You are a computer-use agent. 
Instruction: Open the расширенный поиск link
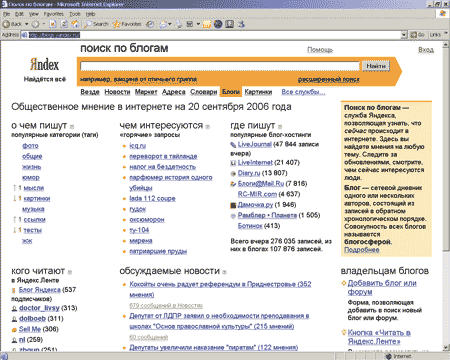pos(329,79)
